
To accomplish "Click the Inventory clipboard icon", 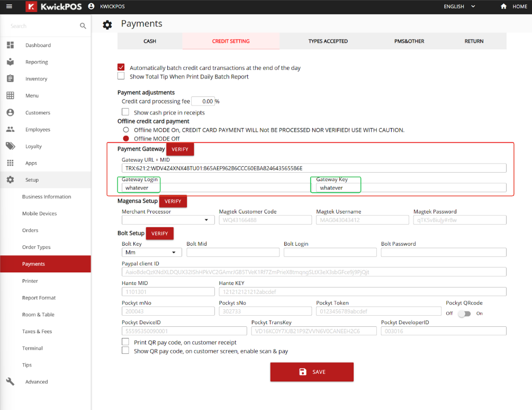I will [x=10, y=78].
